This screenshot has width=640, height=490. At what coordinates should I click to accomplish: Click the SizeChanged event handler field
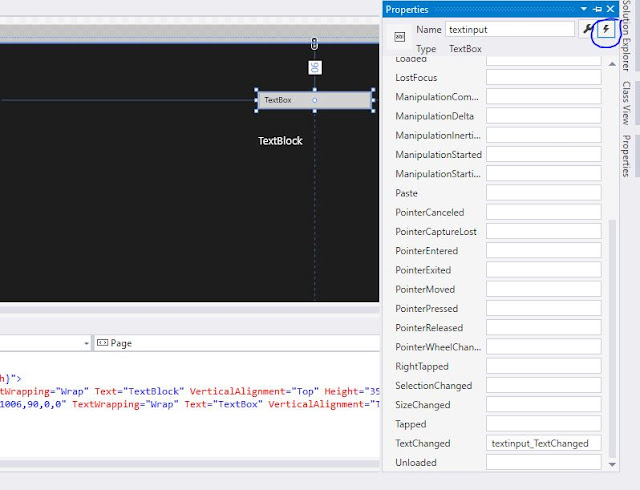(544, 405)
